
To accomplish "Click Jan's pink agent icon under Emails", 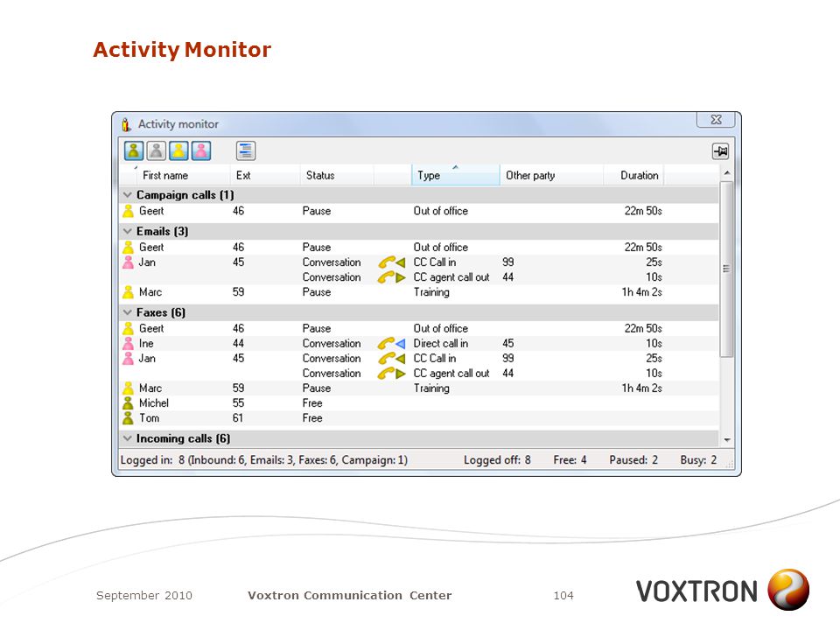I will coord(128,262).
